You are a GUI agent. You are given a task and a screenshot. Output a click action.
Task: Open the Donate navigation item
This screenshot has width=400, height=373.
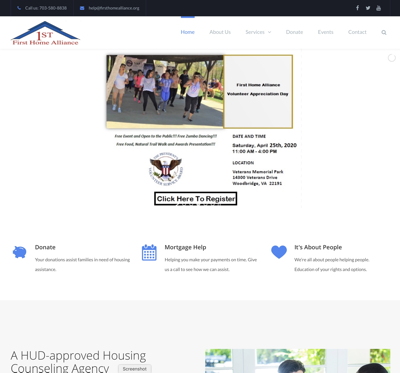point(294,32)
